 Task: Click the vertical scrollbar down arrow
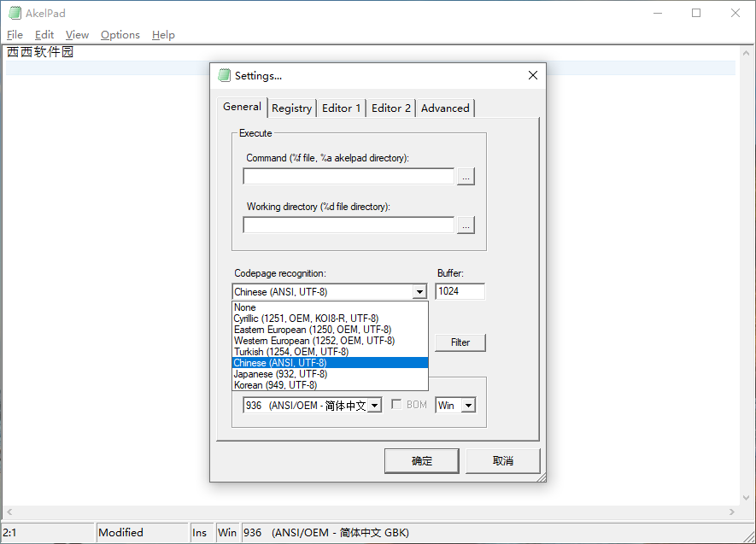coord(746,498)
